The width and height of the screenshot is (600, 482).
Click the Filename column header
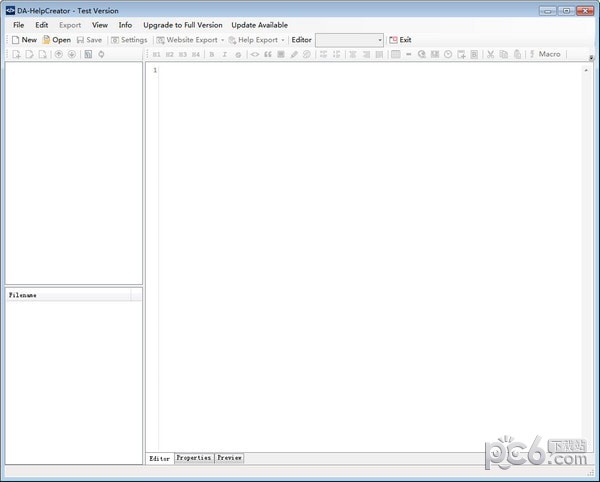(69, 295)
